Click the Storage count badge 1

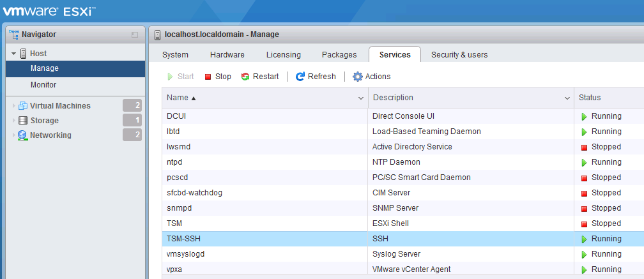(132, 120)
